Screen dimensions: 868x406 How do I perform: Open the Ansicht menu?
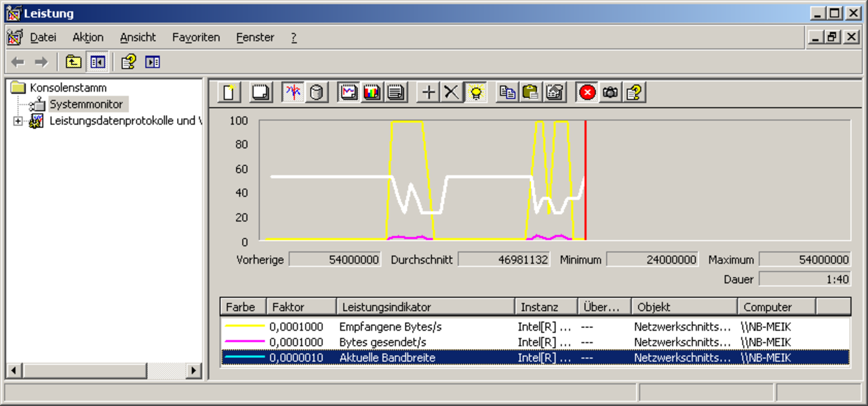pos(138,37)
